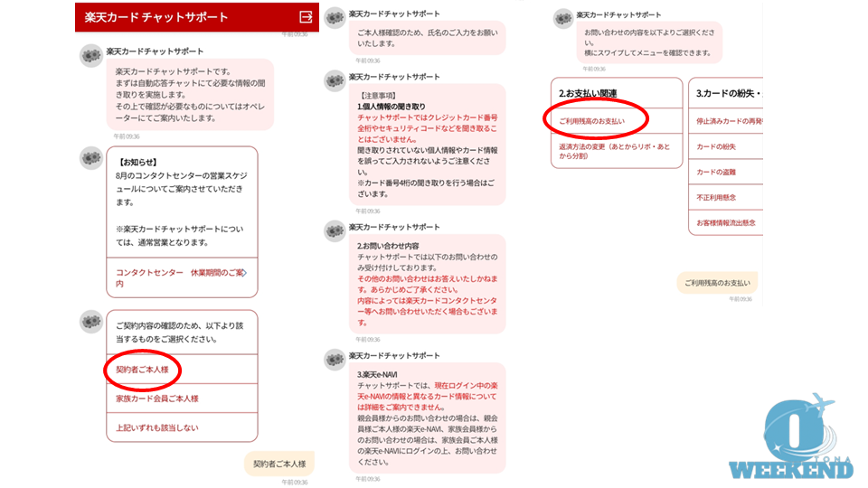
Task: Click the avatar by the 【注意事項】 message
Action: [x=335, y=80]
